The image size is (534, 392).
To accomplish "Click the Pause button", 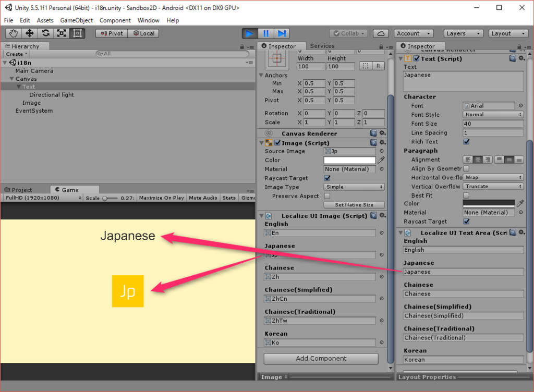I will pos(265,33).
